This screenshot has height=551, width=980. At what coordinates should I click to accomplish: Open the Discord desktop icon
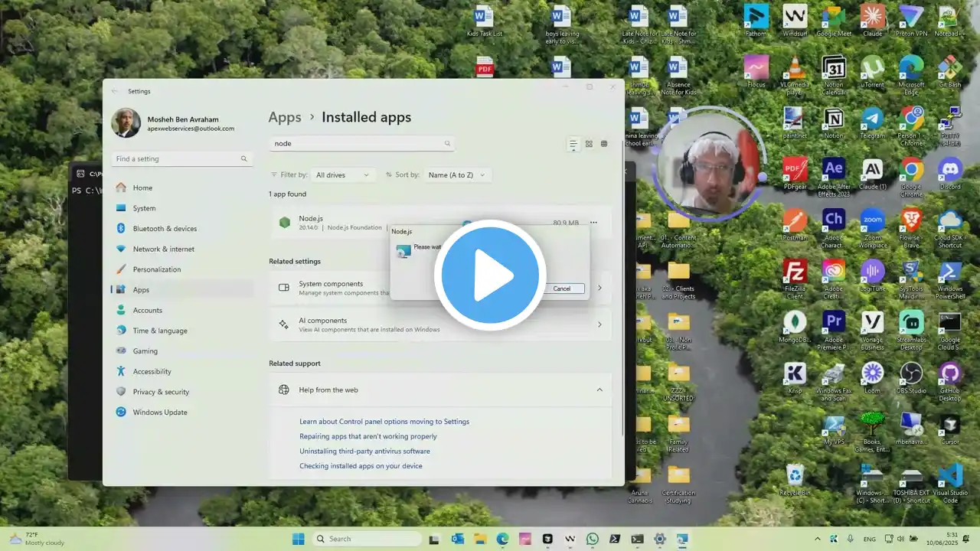949,174
